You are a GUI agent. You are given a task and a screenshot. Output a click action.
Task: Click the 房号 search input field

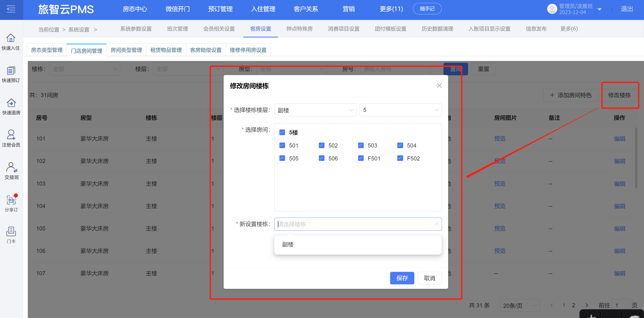coord(395,69)
